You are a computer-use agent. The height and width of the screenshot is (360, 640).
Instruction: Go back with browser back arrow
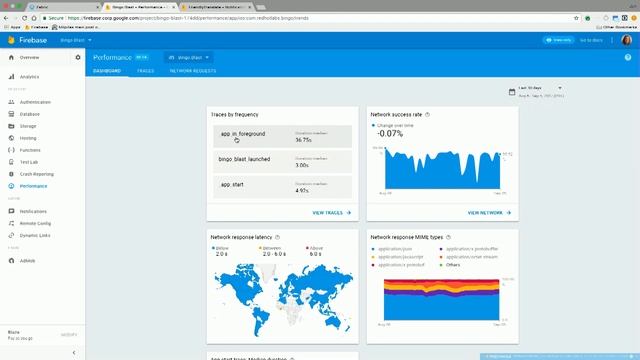[6, 18]
